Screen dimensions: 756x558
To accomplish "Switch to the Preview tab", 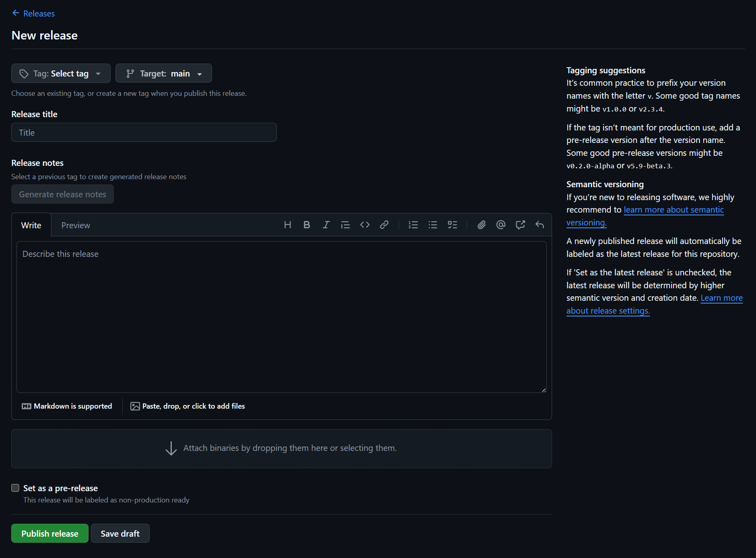I will click(x=76, y=225).
